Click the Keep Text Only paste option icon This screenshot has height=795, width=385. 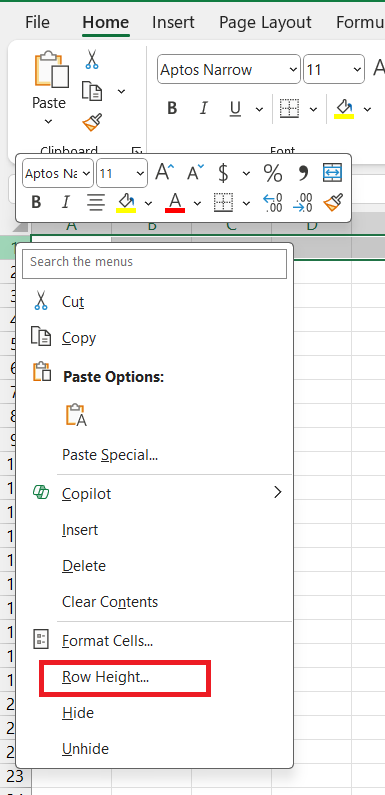pos(76,415)
